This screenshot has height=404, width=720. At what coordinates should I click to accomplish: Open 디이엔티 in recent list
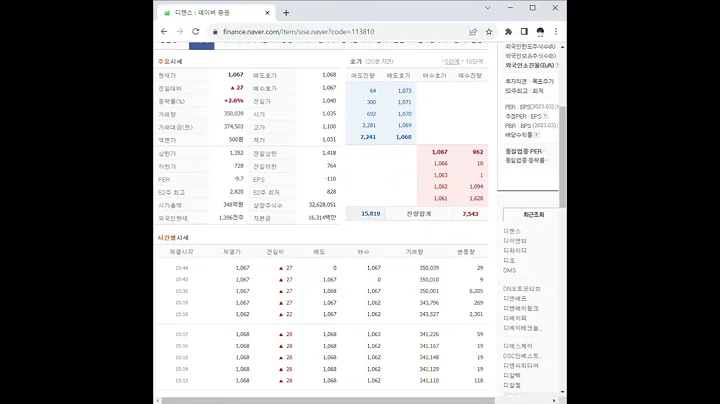(515, 241)
